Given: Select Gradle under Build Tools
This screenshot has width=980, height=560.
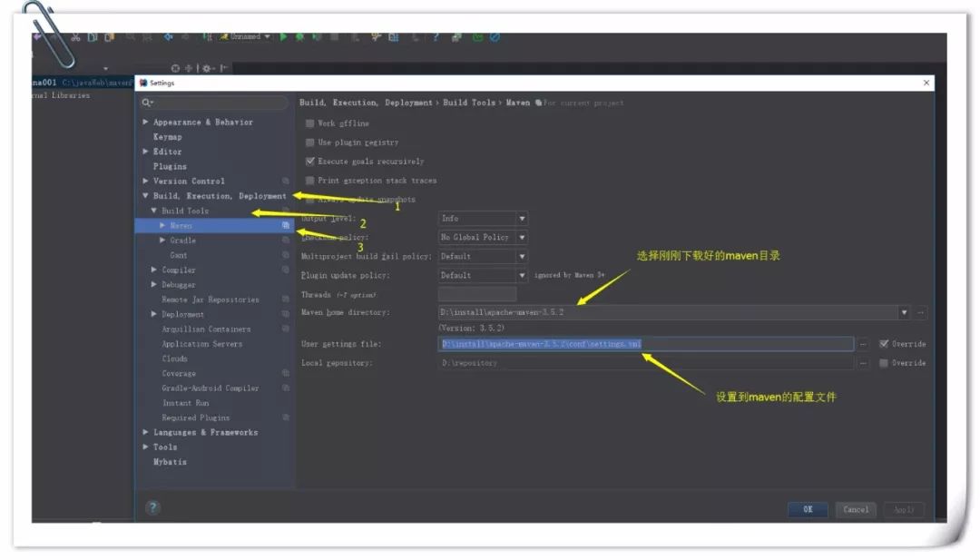Looking at the screenshot, I should pos(182,241).
